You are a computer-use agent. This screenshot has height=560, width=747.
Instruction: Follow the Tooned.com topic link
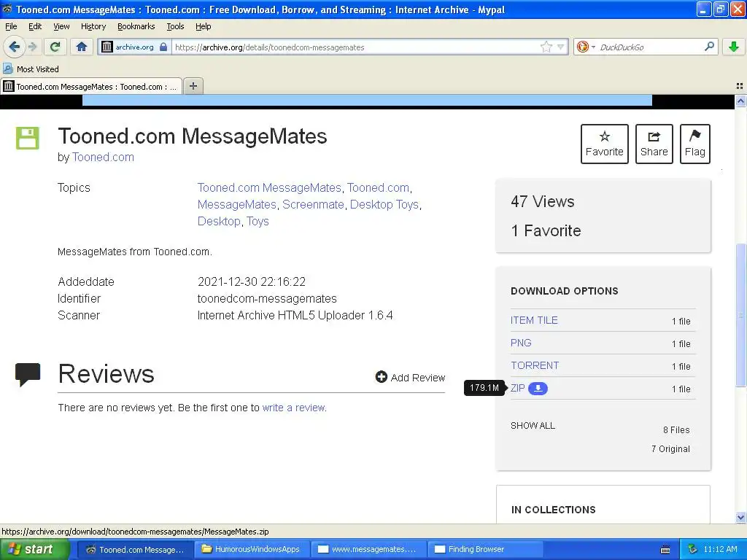(x=378, y=187)
